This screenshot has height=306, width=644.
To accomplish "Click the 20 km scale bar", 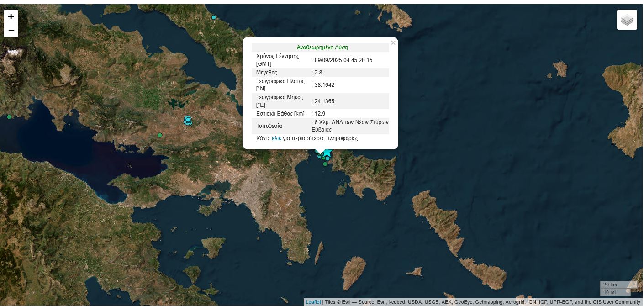I will click(x=615, y=285).
